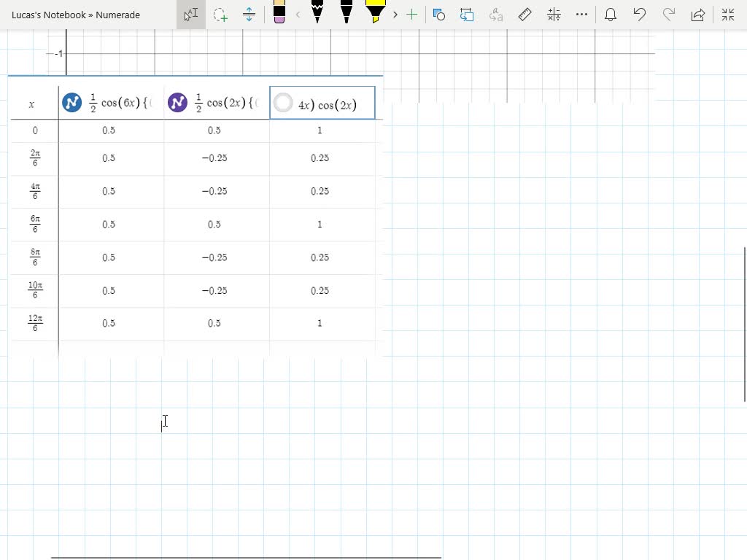The width and height of the screenshot is (747, 560).
Task: Click the ink-to-text conversion icon
Action: [495, 15]
